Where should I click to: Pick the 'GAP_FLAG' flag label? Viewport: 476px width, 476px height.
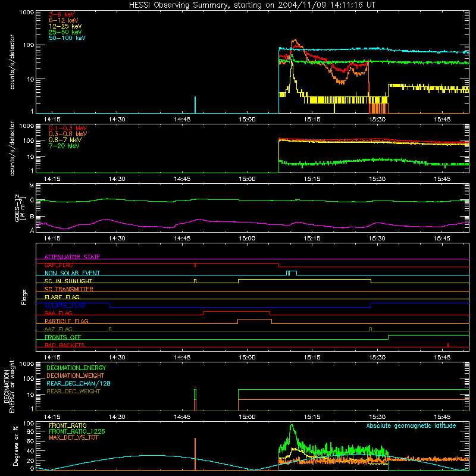[58, 265]
